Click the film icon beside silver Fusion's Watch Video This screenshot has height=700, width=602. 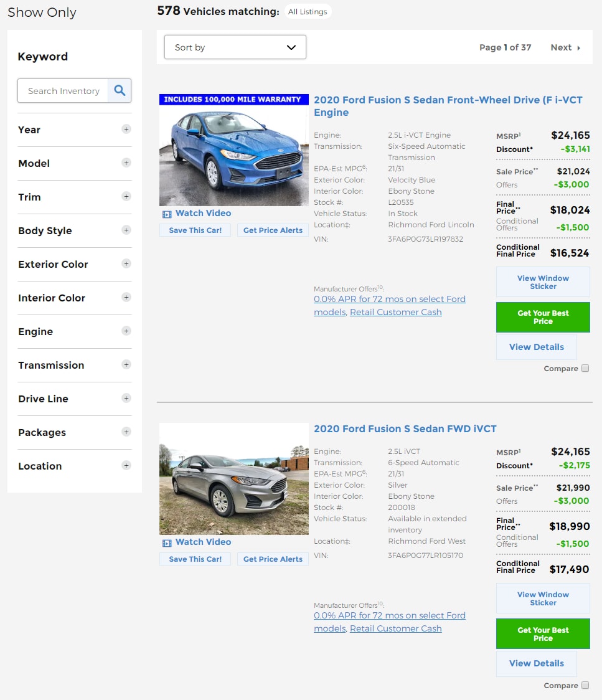click(x=167, y=543)
